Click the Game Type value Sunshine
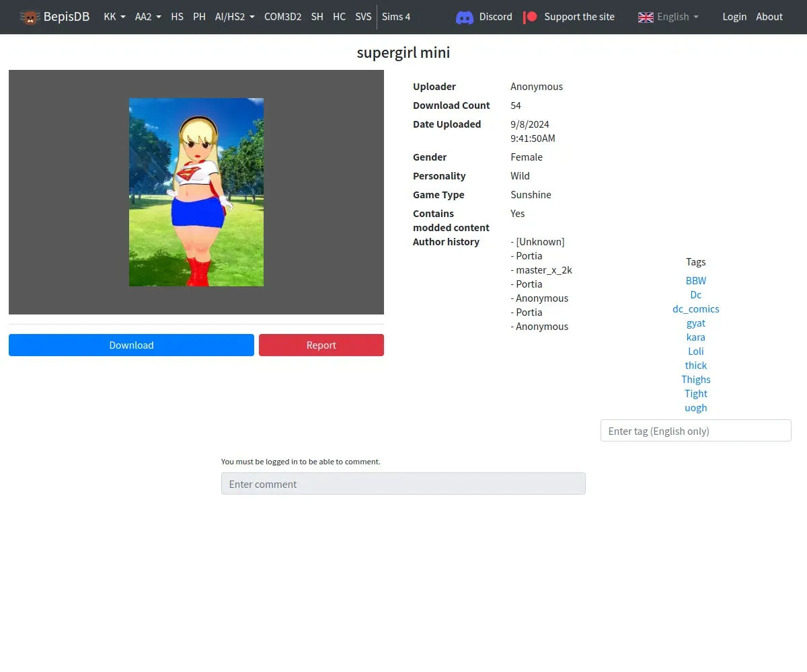The width and height of the screenshot is (807, 672). 531,195
